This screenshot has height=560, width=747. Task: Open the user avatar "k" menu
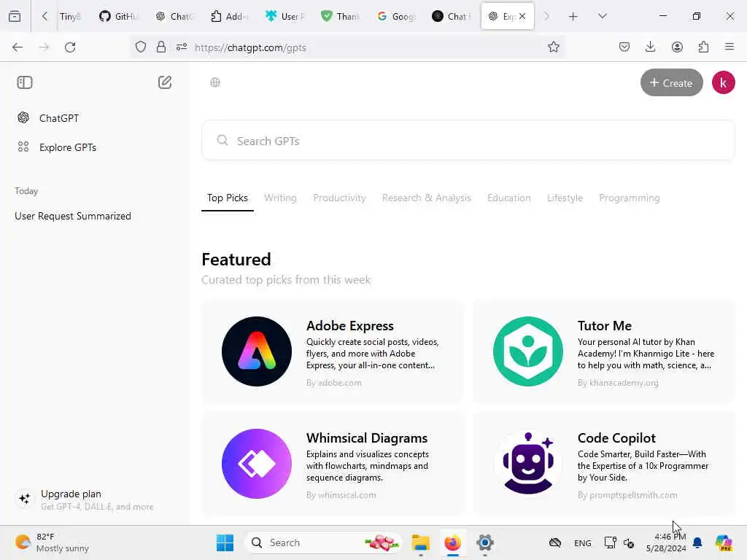tap(723, 82)
